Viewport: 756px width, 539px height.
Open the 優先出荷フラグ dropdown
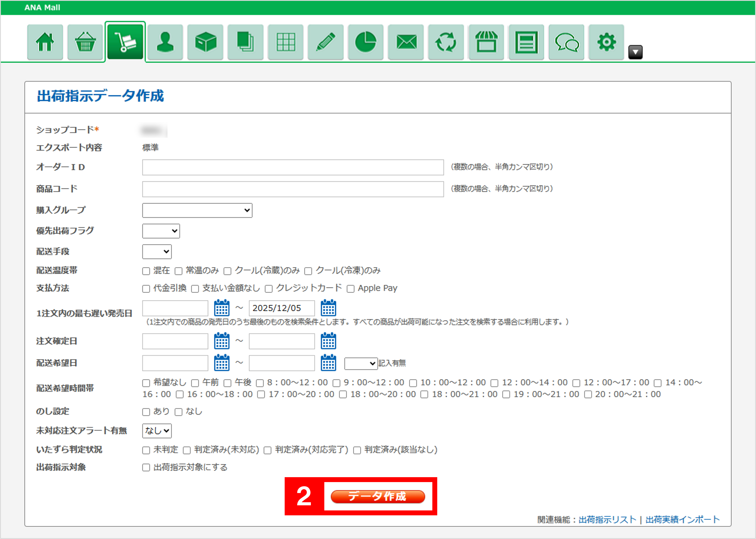coord(161,231)
